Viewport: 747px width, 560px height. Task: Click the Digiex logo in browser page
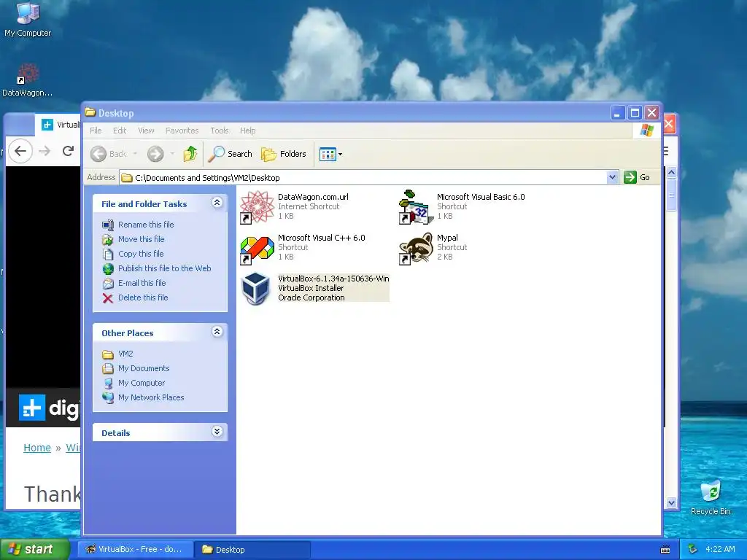(49, 408)
